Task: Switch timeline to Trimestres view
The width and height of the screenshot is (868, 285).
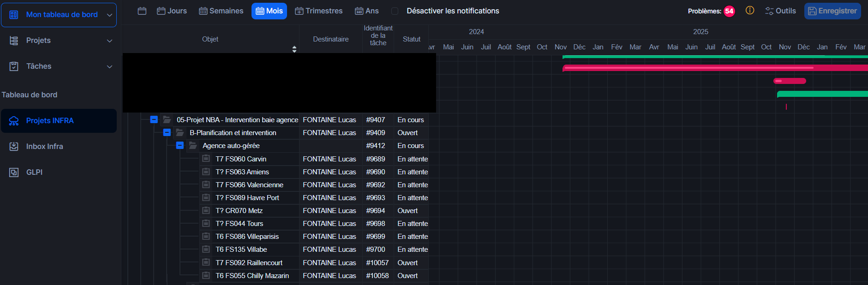Action: click(x=319, y=11)
